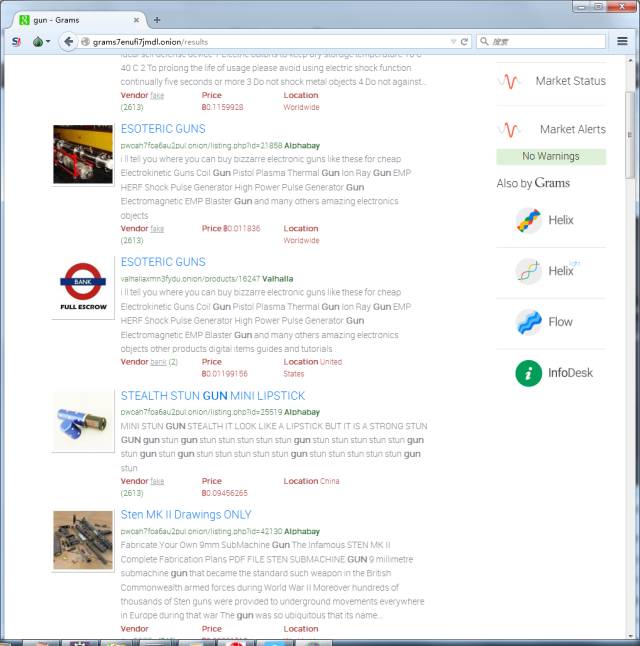
Task: Open the Market Status link
Action: click(570, 81)
